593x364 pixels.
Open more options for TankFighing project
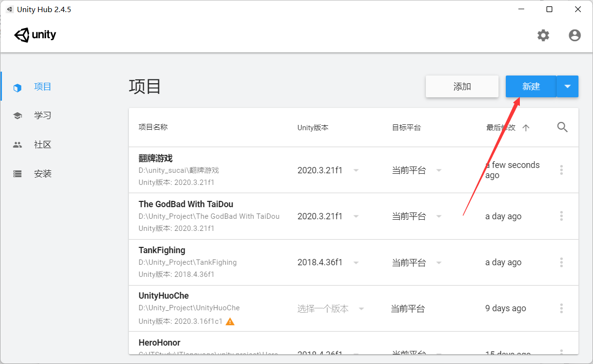(562, 262)
